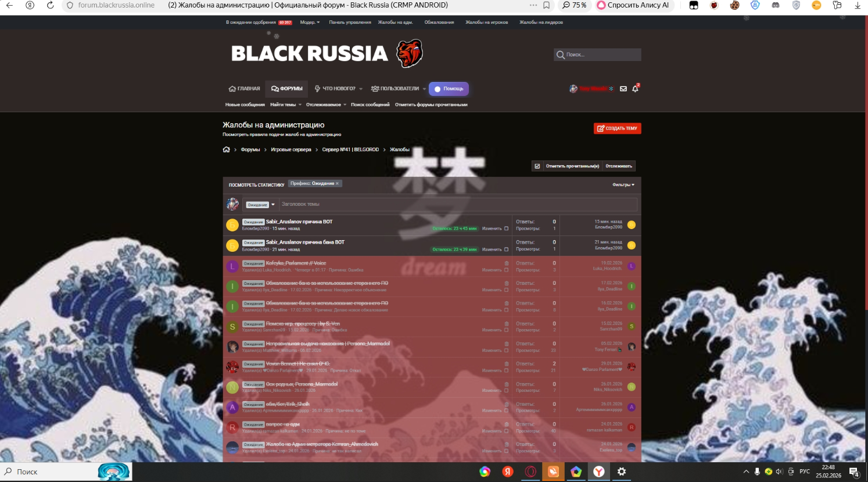868x482 pixels.
Task: Show hidden icons with the system tray chevron
Action: [746, 472]
